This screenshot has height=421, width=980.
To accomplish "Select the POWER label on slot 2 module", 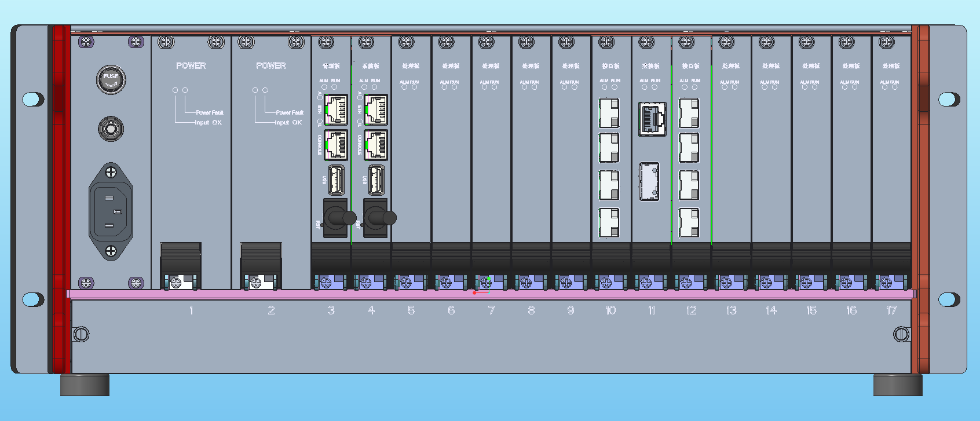I will tap(271, 66).
